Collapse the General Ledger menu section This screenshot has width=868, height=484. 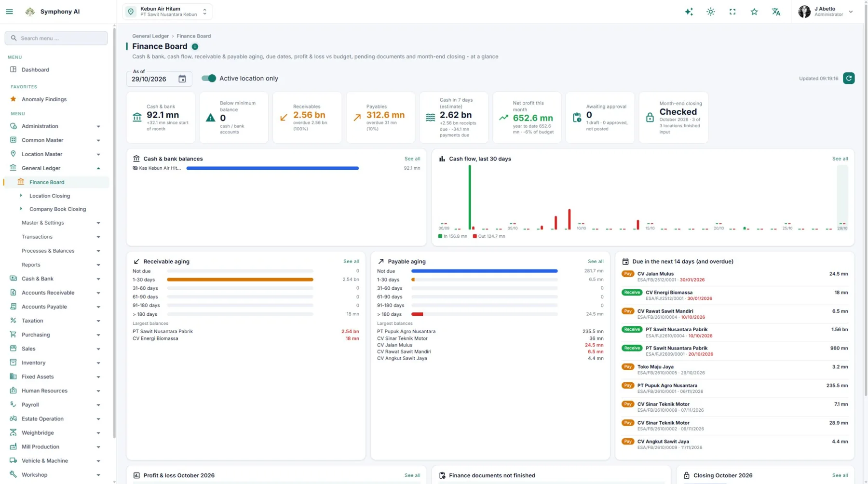tap(55, 168)
